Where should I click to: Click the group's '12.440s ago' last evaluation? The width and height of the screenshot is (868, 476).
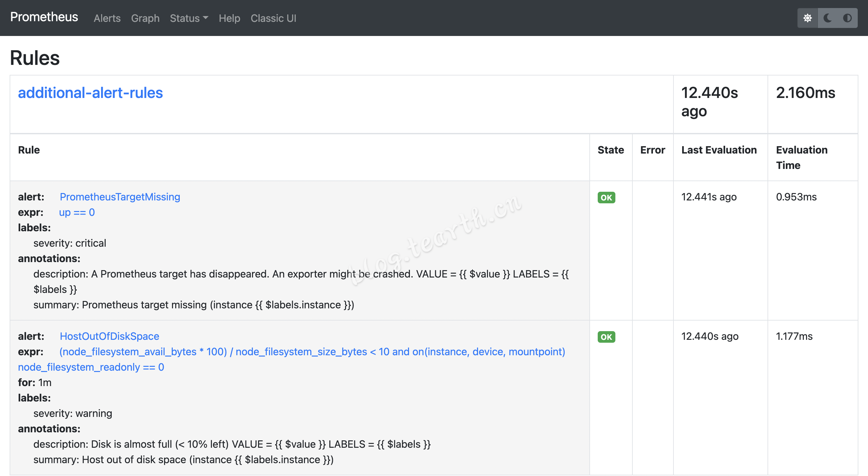point(710,102)
